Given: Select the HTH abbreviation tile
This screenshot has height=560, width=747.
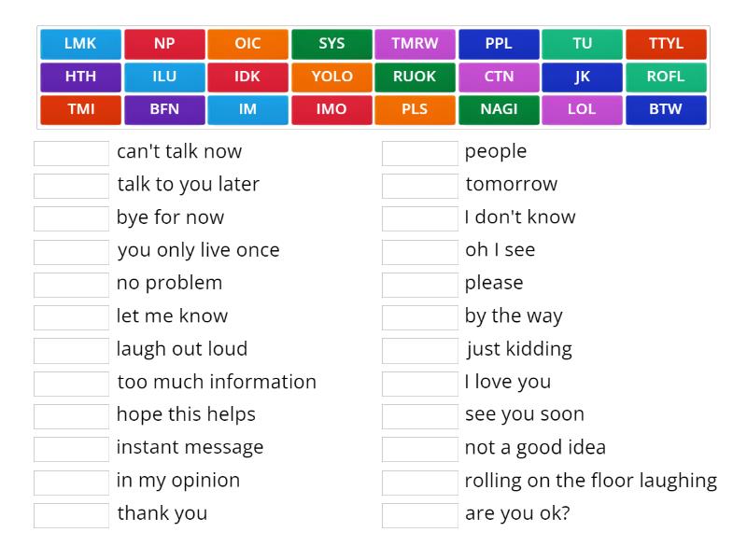Looking at the screenshot, I should (x=80, y=77).
